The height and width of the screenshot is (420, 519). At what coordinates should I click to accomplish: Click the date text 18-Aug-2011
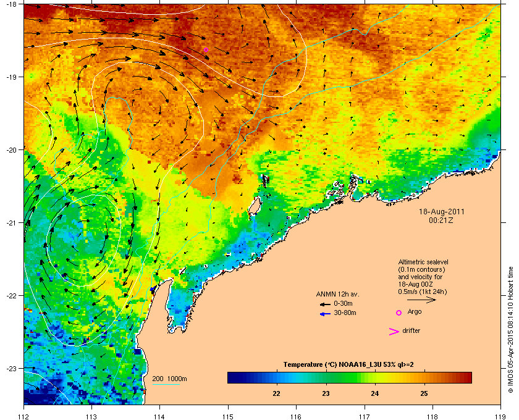coord(441,212)
